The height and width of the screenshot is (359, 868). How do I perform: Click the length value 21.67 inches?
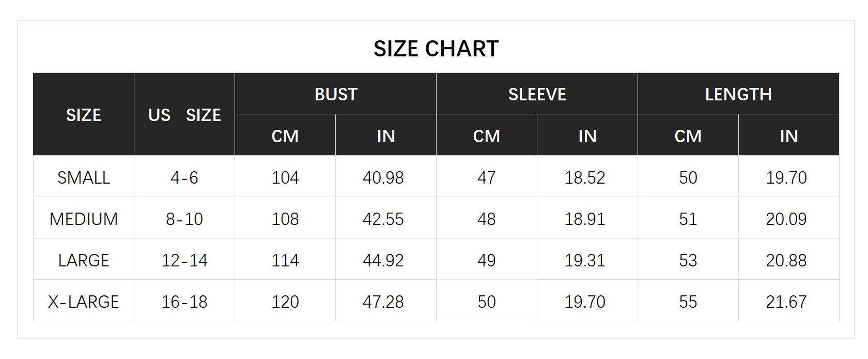786,302
